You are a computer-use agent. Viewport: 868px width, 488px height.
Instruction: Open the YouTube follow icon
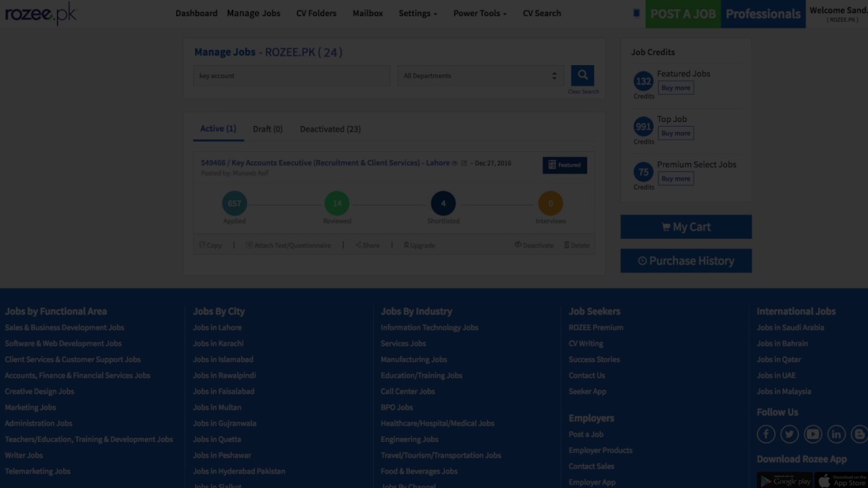[x=813, y=434]
